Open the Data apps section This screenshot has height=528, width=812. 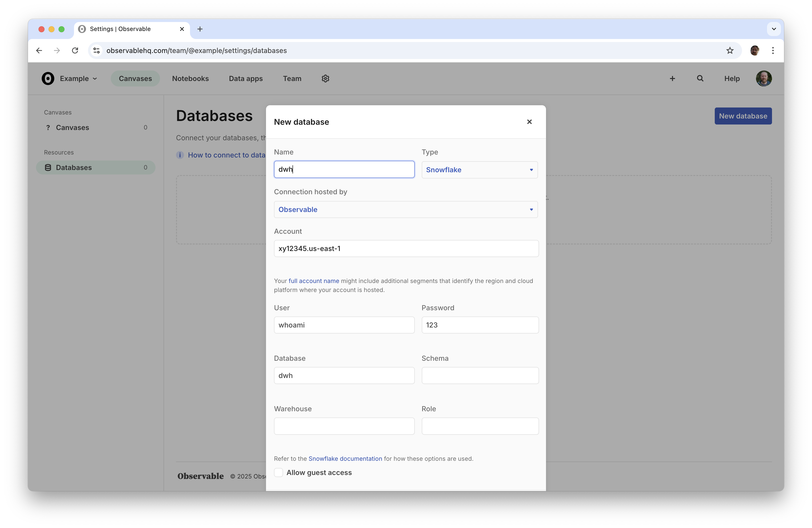tap(246, 78)
